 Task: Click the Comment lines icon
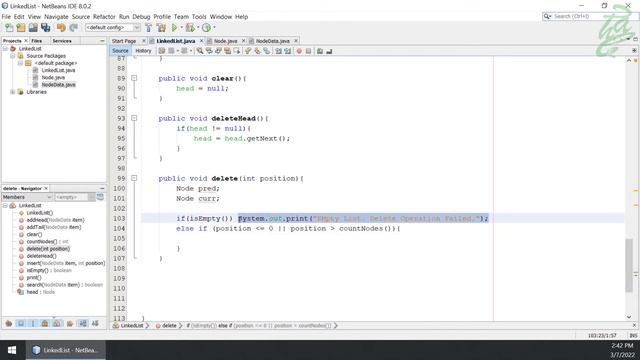point(320,51)
